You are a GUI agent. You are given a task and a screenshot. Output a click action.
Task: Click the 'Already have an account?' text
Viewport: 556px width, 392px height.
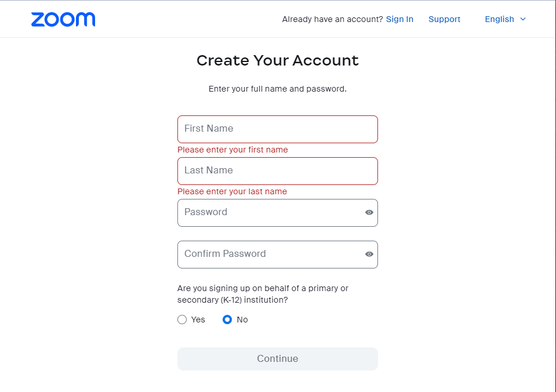(x=332, y=19)
